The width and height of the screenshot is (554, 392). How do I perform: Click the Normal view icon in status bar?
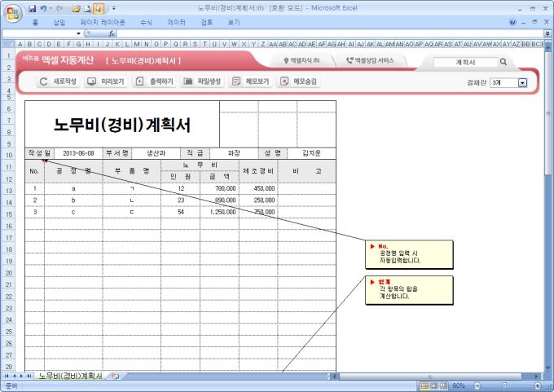pyautogui.click(x=424, y=385)
